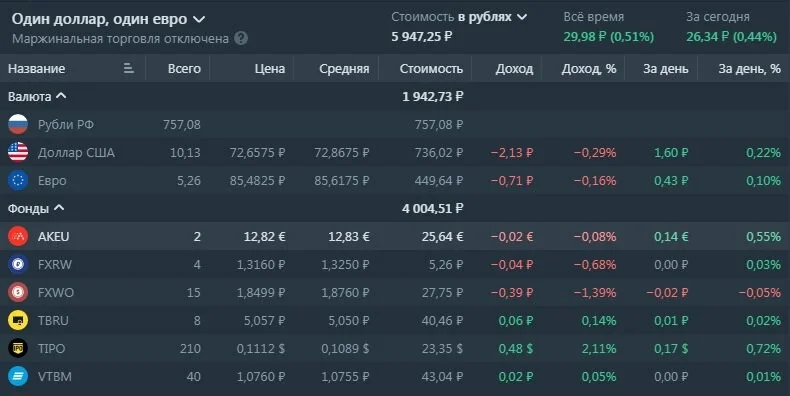Image resolution: width=790 pixels, height=396 pixels.
Task: Click the TIPO fund icon
Action: coord(18,348)
